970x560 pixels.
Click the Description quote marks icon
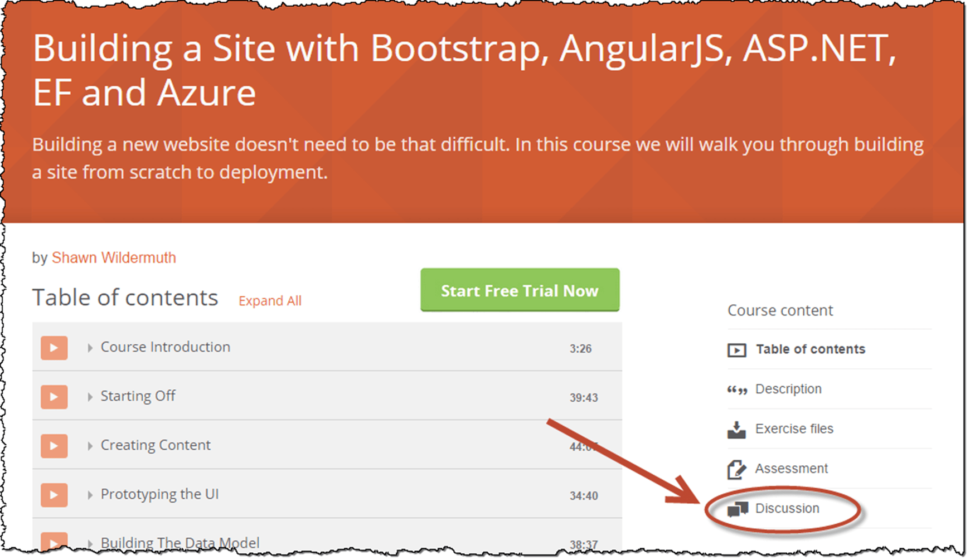736,390
